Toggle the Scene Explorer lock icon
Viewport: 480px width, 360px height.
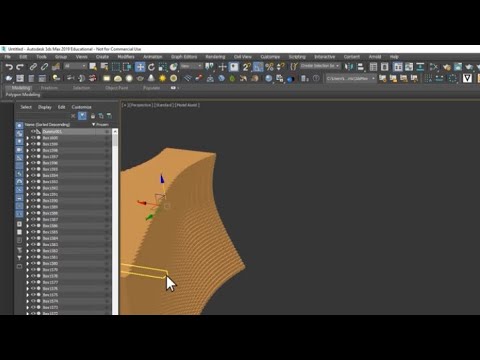(93, 116)
